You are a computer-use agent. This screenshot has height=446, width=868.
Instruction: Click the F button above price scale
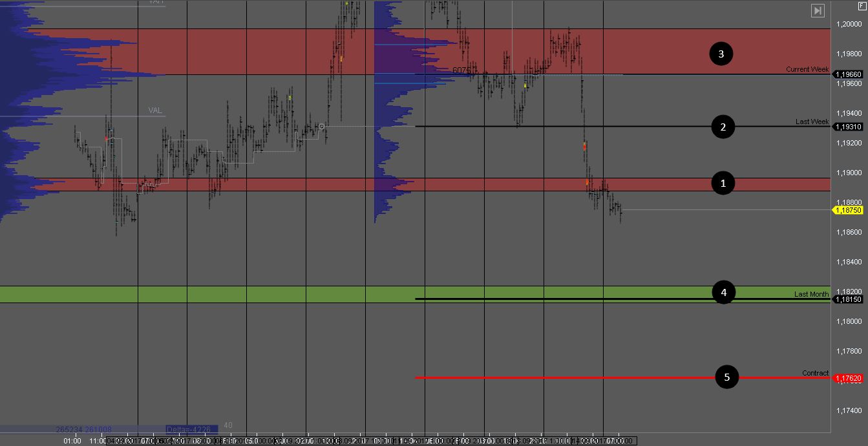point(861,5)
